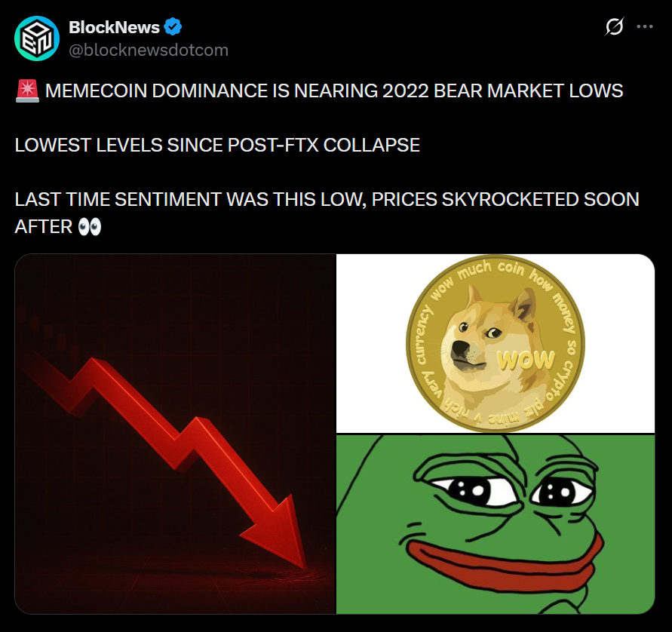
Task: Open the BlockNews profile avatar
Action: point(37,38)
